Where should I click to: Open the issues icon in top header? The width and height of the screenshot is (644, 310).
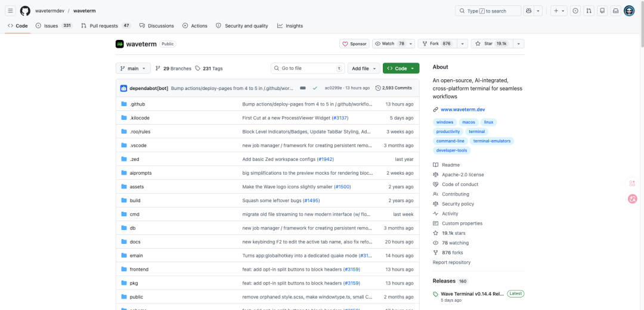(576, 11)
